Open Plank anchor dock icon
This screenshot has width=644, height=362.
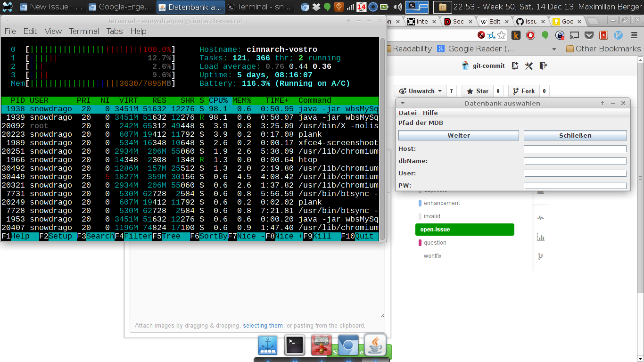point(268,346)
